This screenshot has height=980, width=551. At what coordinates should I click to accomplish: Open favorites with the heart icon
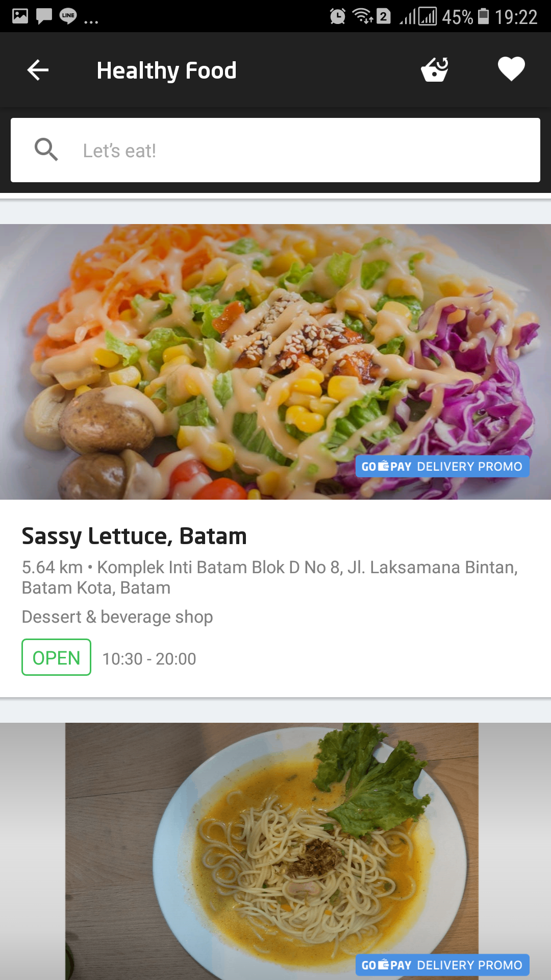coord(511,69)
